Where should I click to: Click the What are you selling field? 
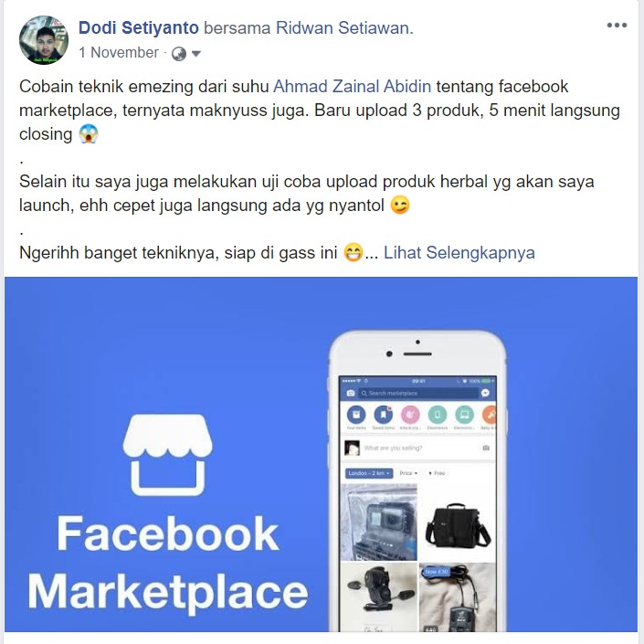click(x=418, y=448)
